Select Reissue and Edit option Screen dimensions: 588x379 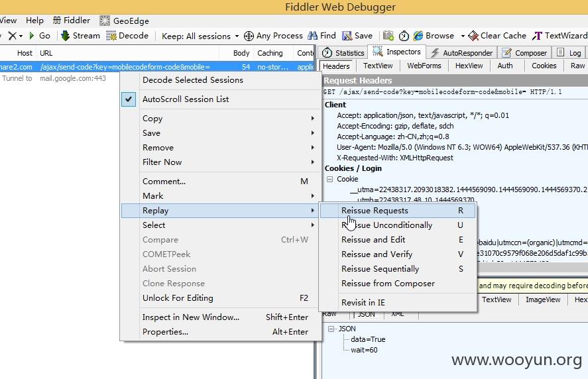pos(398,240)
